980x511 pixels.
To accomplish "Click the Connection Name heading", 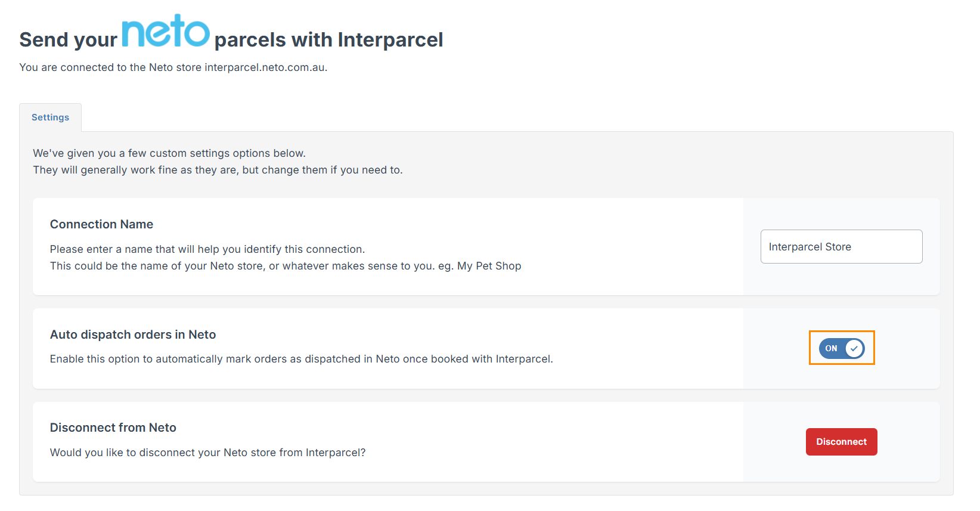I will (x=101, y=224).
